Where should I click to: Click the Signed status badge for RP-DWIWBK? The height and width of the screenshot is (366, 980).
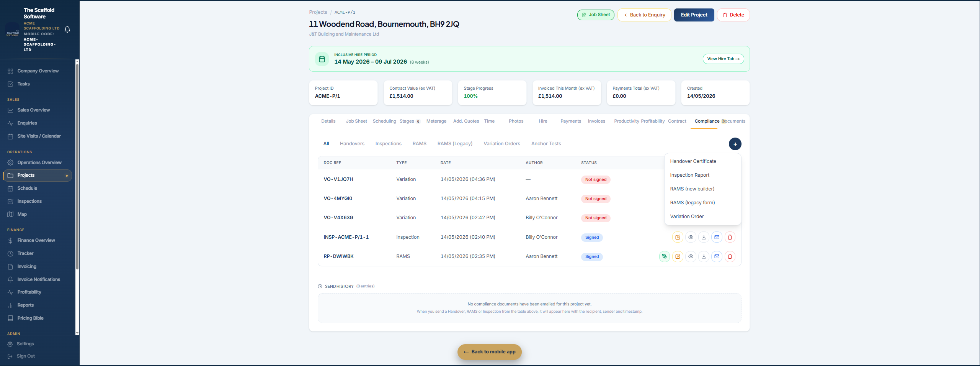[x=591, y=257]
